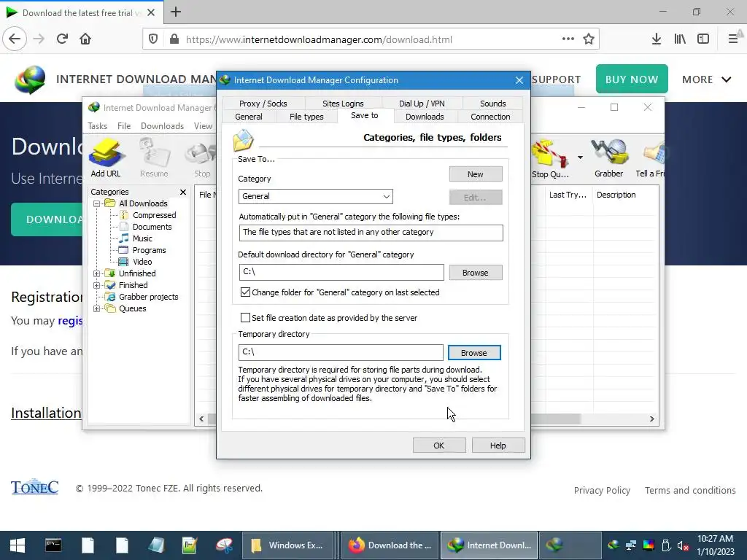Viewport: 747px width, 560px height.
Task: Click Browse for temporary directory
Action: pos(474,353)
